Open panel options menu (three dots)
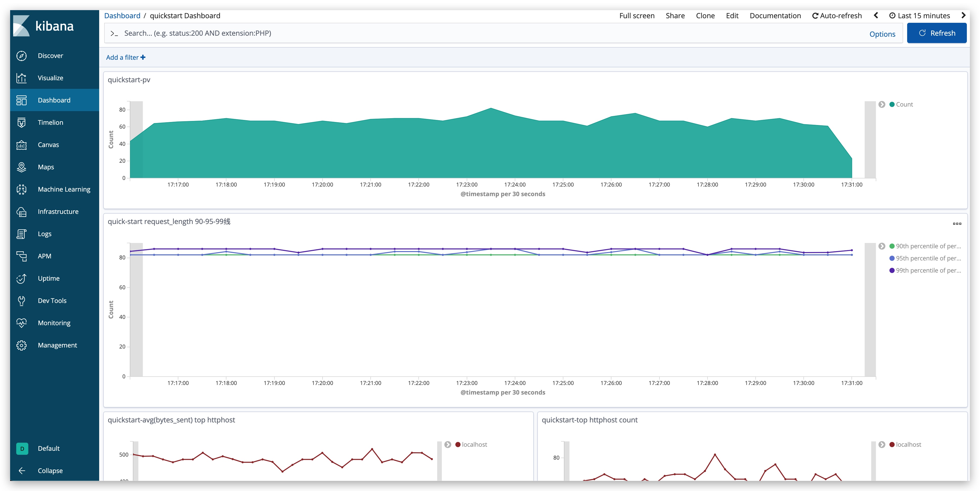The width and height of the screenshot is (980, 491). (x=957, y=224)
